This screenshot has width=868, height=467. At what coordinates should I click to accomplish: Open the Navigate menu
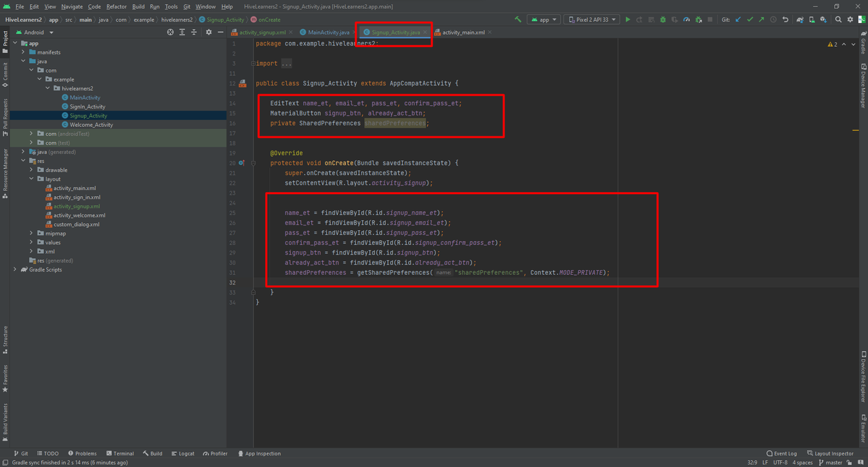pos(72,6)
